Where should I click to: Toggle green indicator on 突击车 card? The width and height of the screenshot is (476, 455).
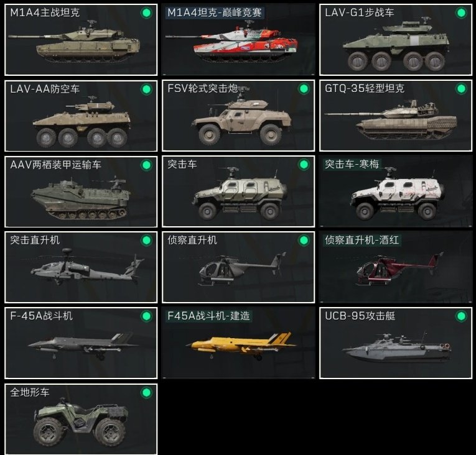click(304, 165)
